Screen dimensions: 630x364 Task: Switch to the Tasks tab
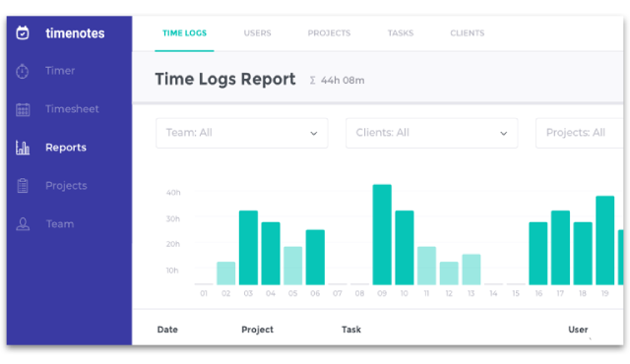[401, 32]
